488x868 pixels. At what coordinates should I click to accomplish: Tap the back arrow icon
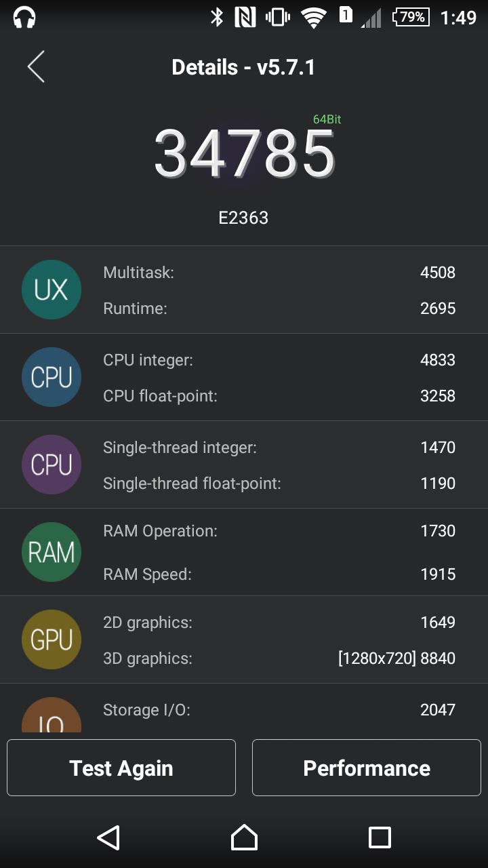tap(36, 67)
